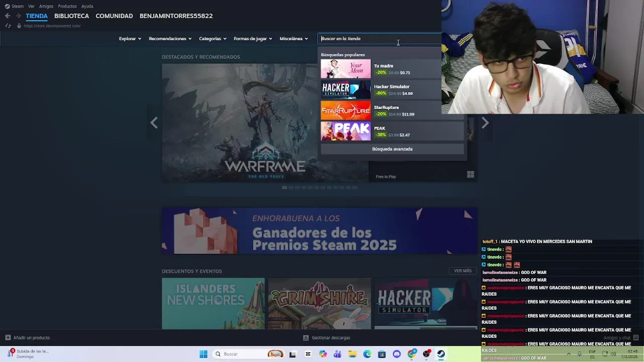The image size is (644, 362).
Task: Click the first carousel pagination dot
Action: click(284, 188)
